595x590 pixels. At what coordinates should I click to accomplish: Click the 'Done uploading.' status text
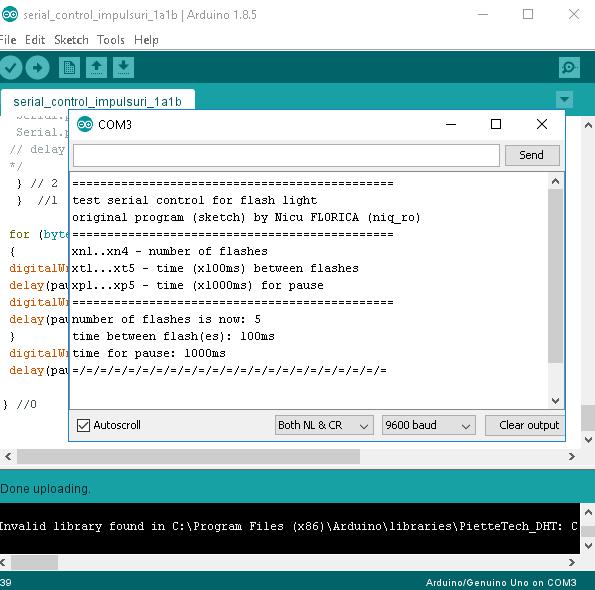coord(45,489)
